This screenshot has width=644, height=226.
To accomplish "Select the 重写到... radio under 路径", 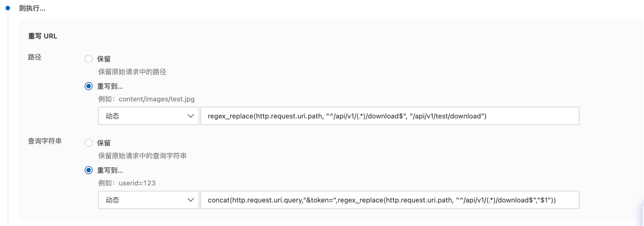I will 89,86.
